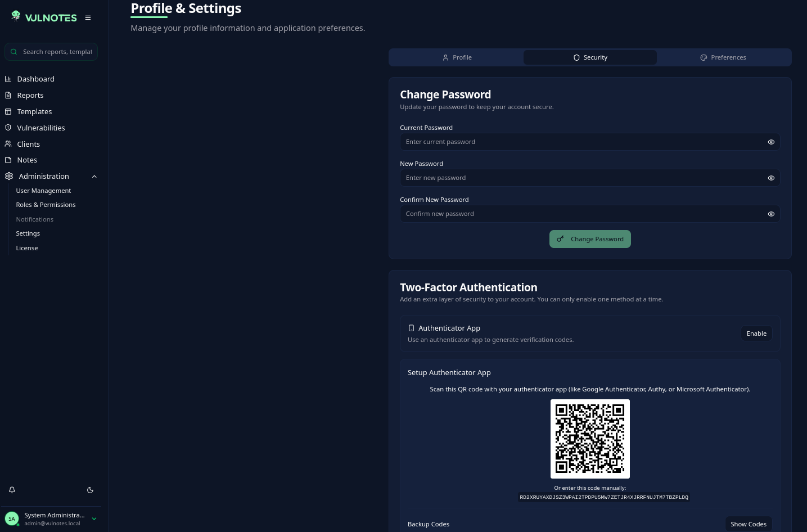Click the Reports document icon
This screenshot has width=807, height=532.
coord(8,96)
